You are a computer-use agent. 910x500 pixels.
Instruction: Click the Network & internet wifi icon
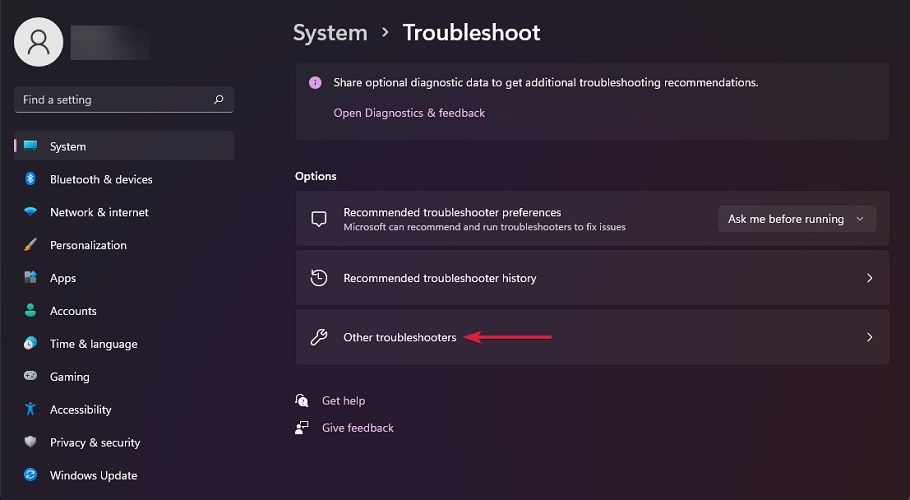point(30,212)
